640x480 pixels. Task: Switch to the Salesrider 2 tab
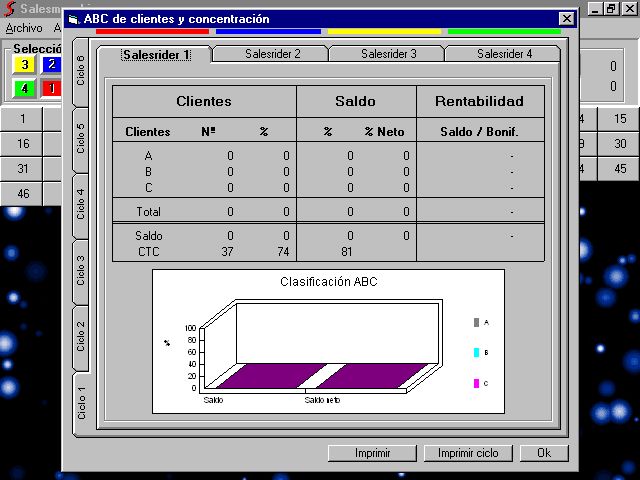[x=272, y=54]
